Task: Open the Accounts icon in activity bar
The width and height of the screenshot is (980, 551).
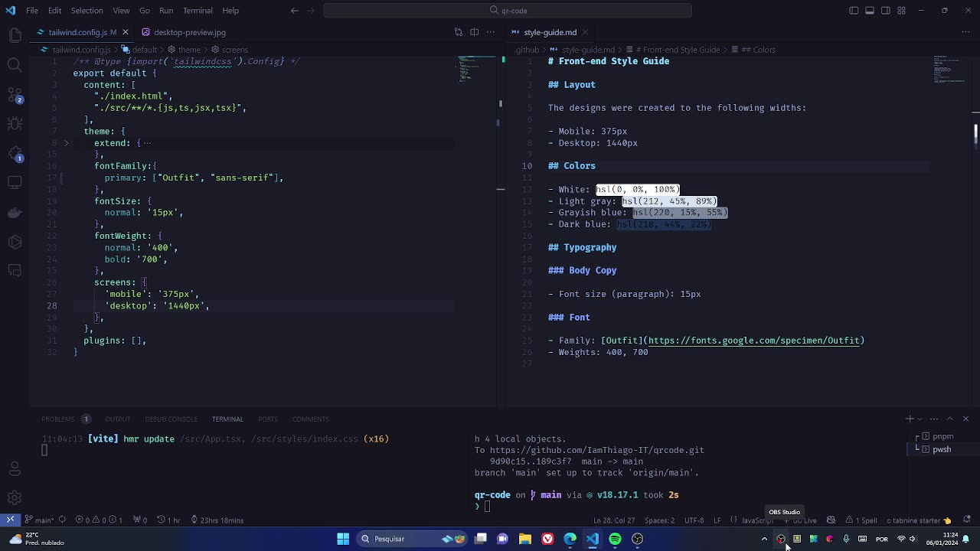Action: point(15,468)
